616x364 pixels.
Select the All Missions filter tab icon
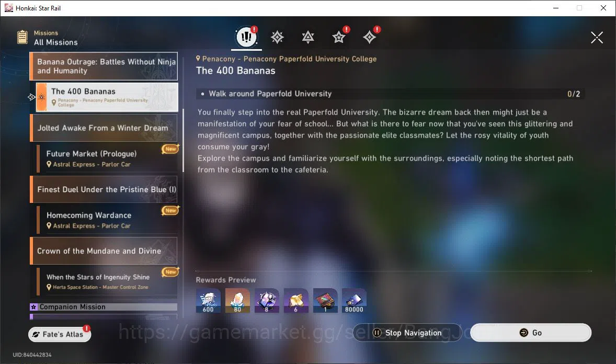pyautogui.click(x=246, y=37)
